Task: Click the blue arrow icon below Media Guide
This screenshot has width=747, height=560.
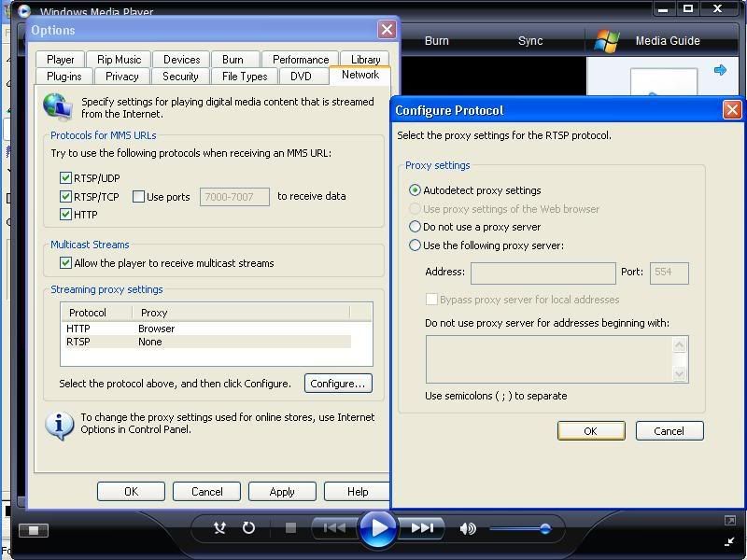Action: 720,70
